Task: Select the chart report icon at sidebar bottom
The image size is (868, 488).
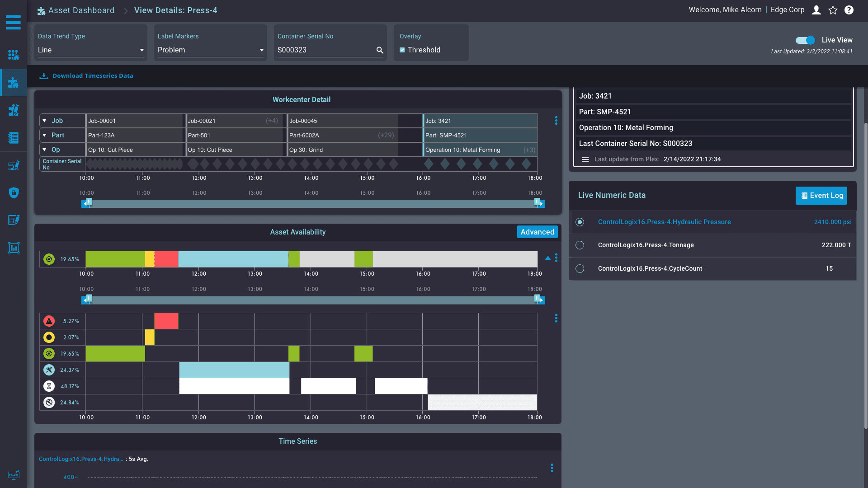Action: point(14,248)
